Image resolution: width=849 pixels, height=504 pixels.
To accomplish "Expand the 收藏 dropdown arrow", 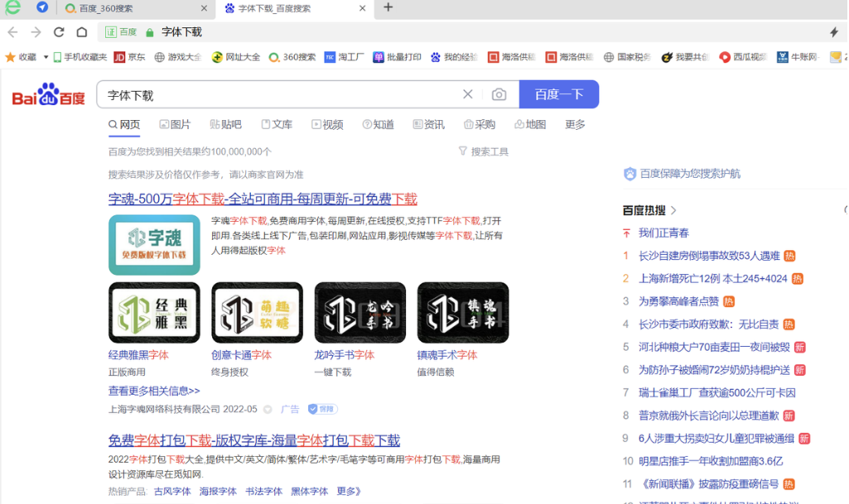I will point(46,57).
